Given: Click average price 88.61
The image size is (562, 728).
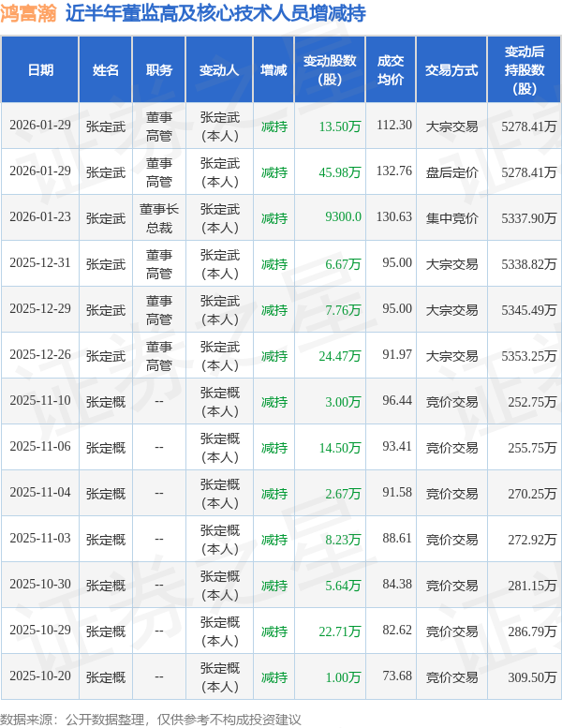Looking at the screenshot, I should [x=397, y=539].
